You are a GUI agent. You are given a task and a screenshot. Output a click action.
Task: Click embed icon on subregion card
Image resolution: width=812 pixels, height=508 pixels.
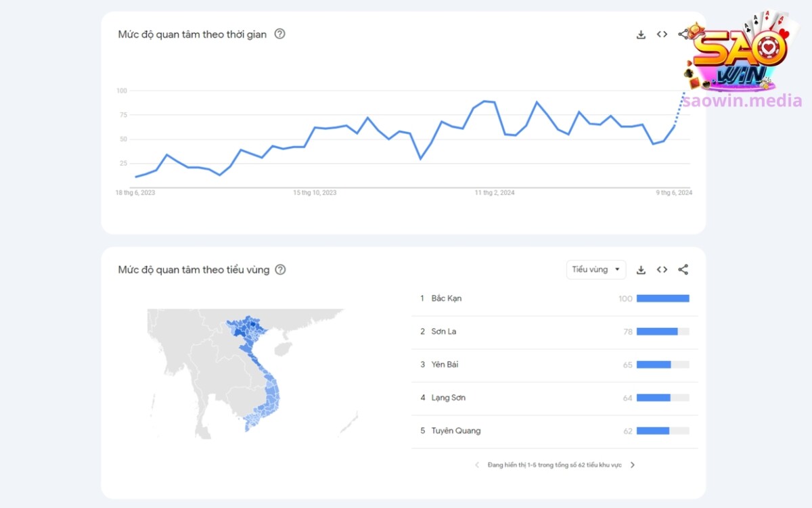coord(662,270)
